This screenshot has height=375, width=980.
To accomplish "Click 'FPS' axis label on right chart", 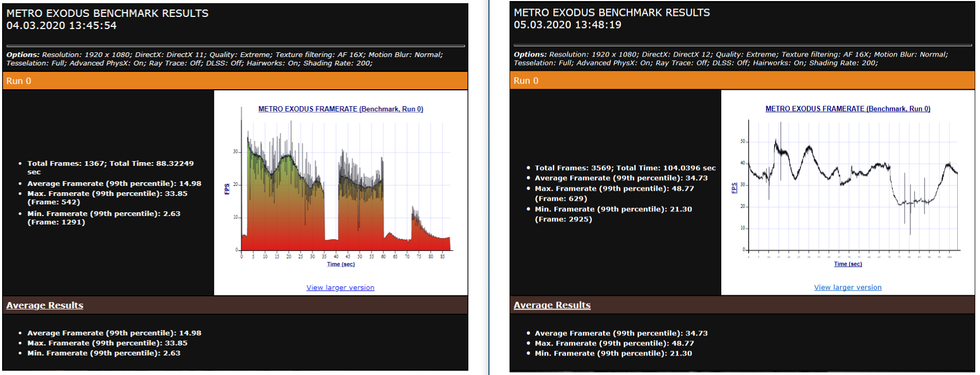I will (734, 188).
